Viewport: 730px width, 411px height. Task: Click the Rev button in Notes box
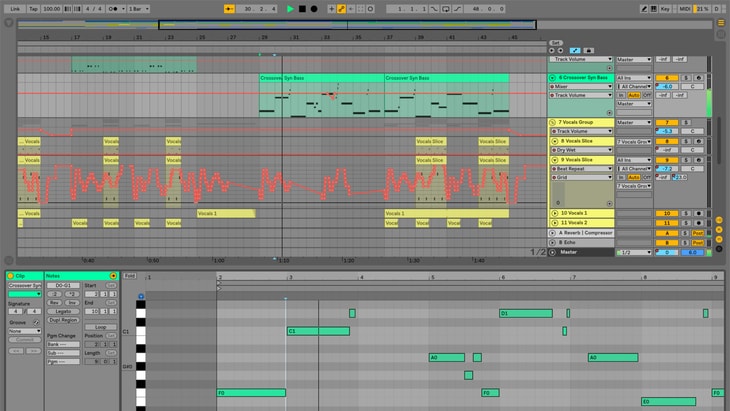(54, 303)
